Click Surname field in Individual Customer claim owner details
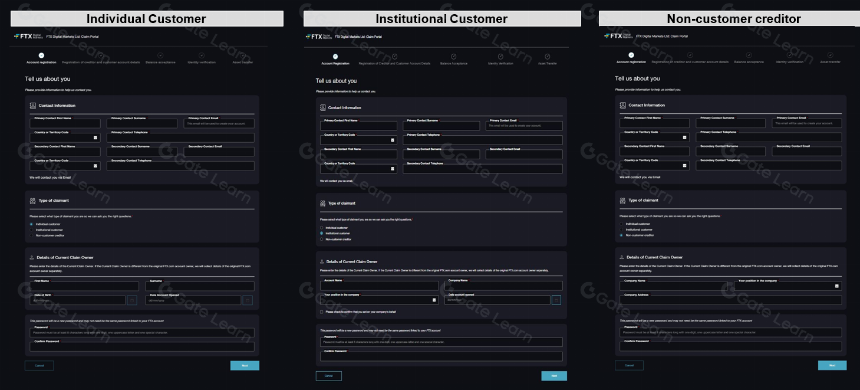The height and width of the screenshot is (390, 860). click(x=200, y=286)
